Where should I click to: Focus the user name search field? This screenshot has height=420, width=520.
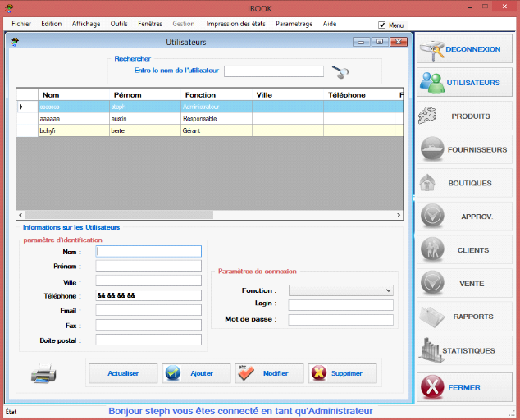click(273, 71)
